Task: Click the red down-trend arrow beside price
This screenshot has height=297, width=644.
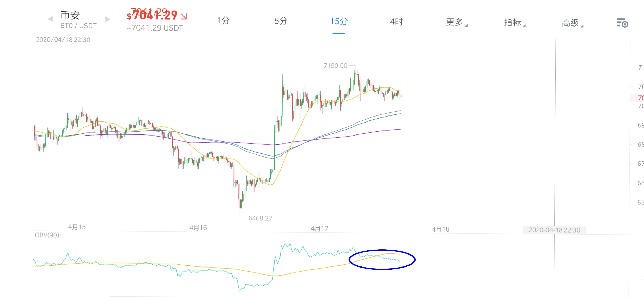Action: coord(184,16)
